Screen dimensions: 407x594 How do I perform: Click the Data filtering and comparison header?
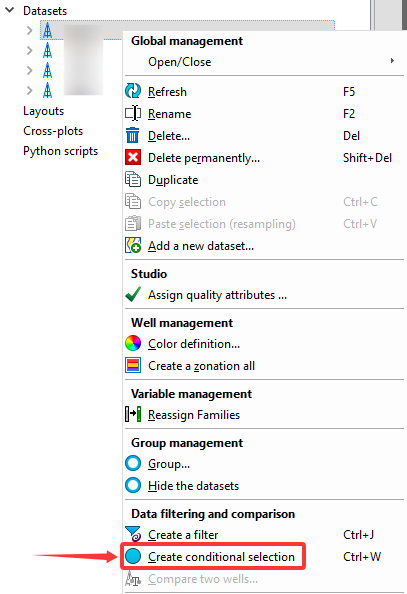pyautogui.click(x=213, y=513)
